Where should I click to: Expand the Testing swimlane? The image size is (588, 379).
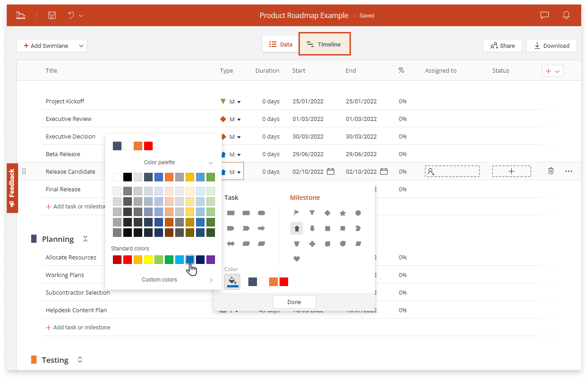(79, 360)
